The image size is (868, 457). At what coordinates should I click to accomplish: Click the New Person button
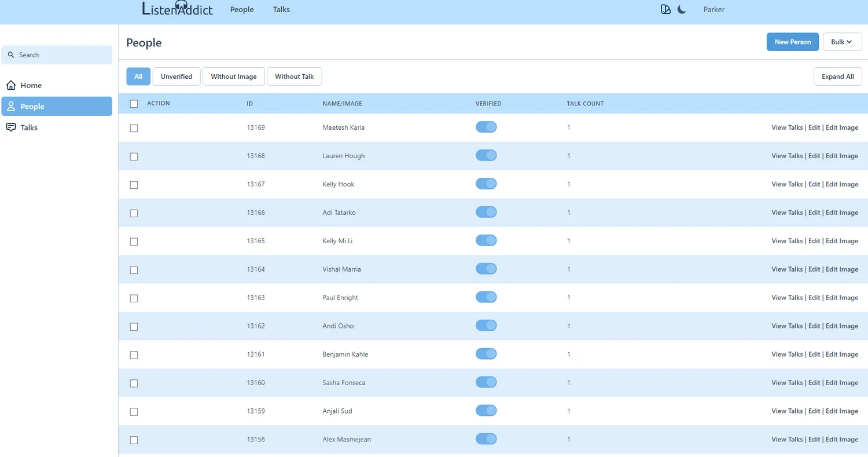(x=792, y=42)
